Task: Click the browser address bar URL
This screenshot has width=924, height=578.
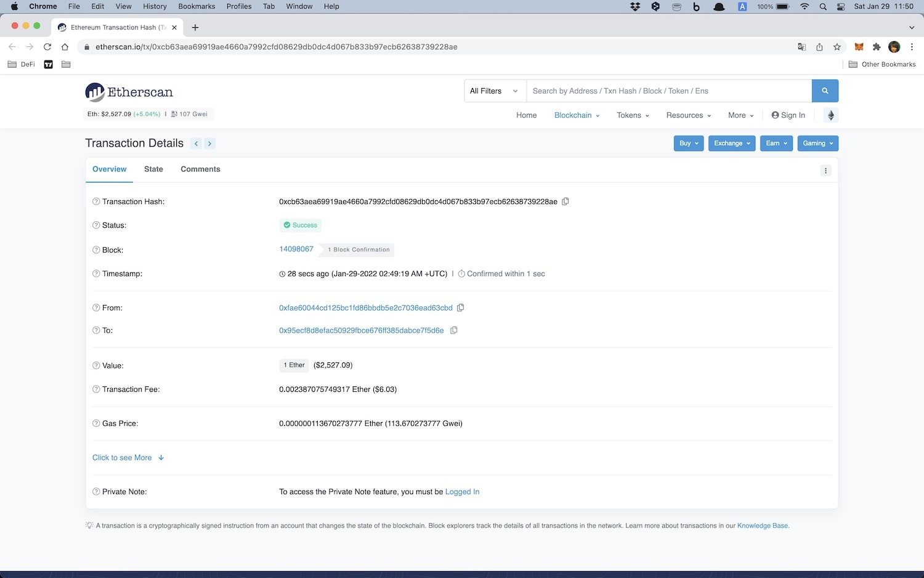Action: tap(276, 47)
